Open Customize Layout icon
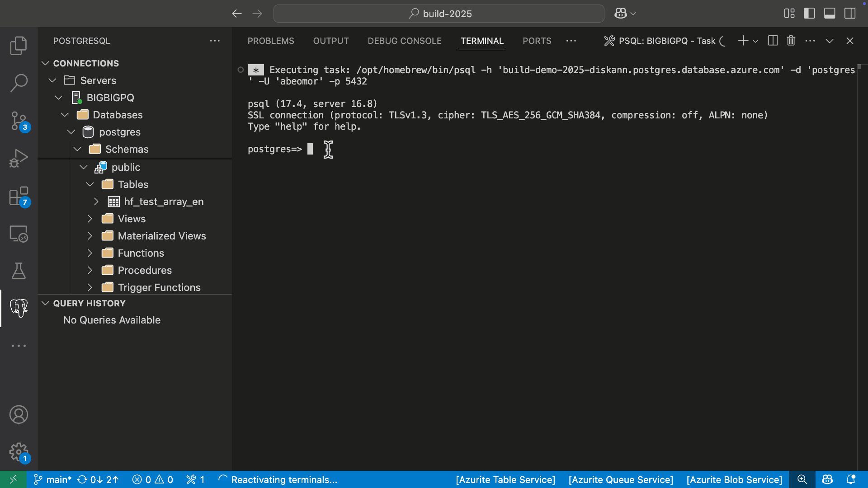The image size is (868, 488). coord(789,14)
